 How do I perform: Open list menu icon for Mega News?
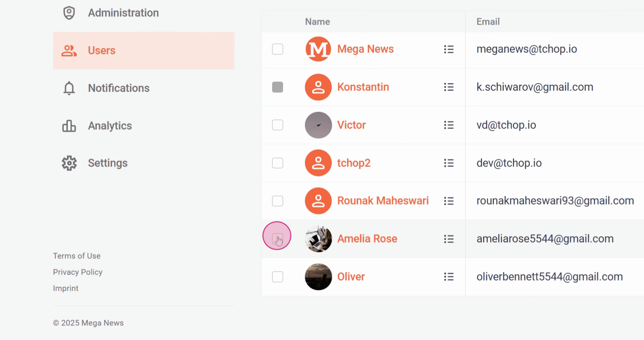click(449, 49)
